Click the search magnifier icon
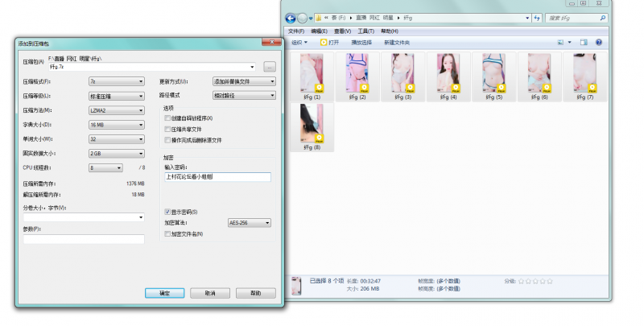The width and height of the screenshot is (644, 326). 601,18
